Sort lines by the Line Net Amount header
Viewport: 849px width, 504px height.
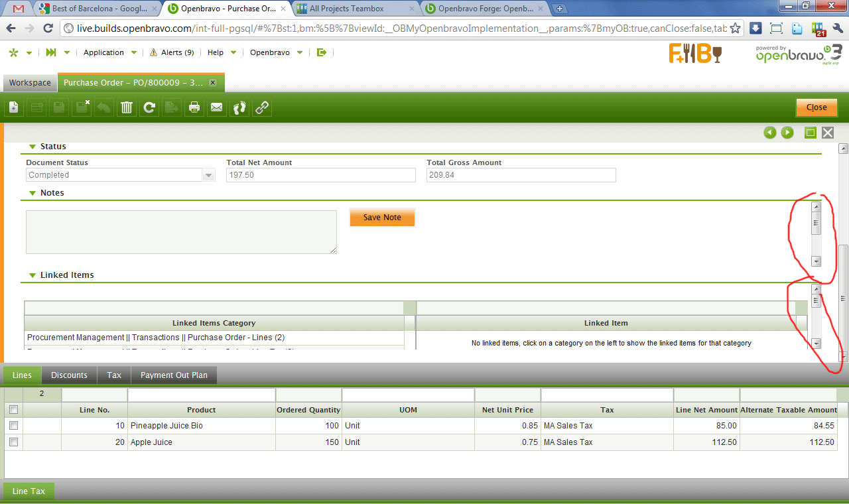tap(706, 410)
